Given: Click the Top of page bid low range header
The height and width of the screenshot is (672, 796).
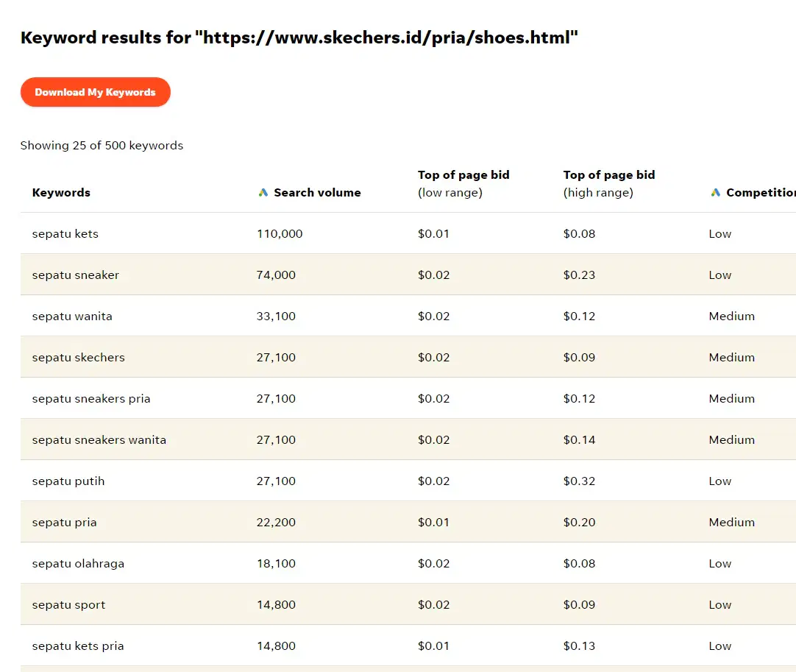Looking at the screenshot, I should [x=463, y=183].
